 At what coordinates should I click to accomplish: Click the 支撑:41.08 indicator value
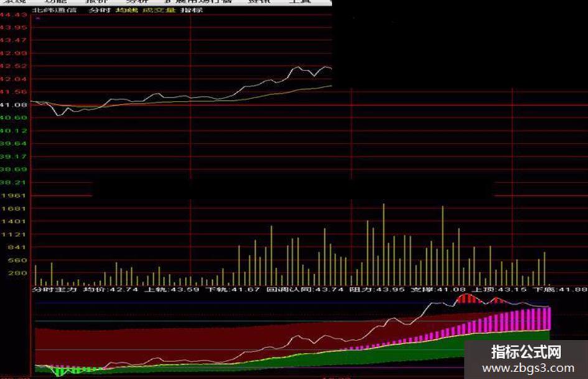438,289
